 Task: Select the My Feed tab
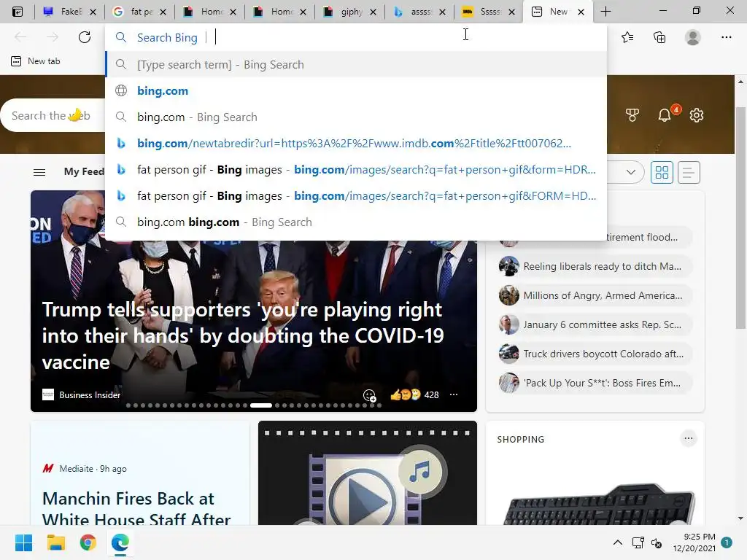84,171
